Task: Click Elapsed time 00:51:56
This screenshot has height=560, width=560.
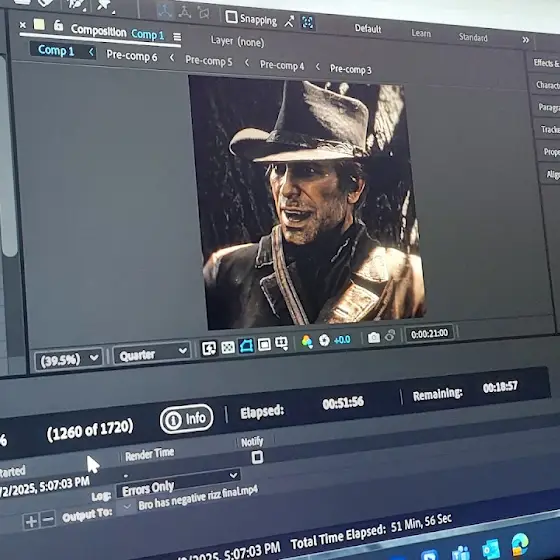Action: point(343,403)
